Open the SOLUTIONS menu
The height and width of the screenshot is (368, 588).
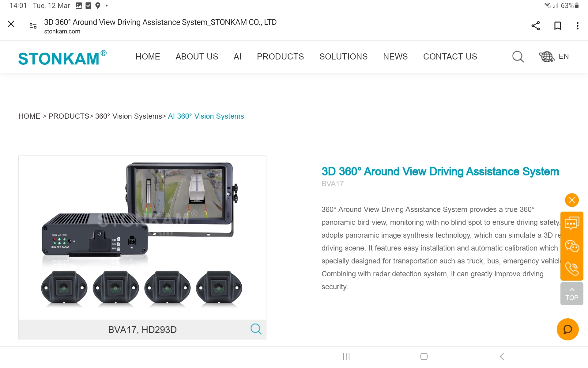(344, 57)
